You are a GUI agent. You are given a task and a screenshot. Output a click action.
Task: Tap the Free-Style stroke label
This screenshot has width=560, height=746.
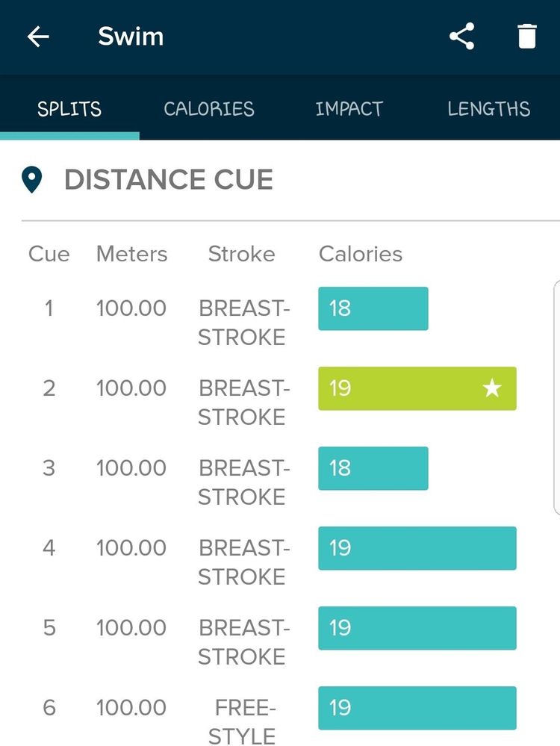[x=241, y=721]
